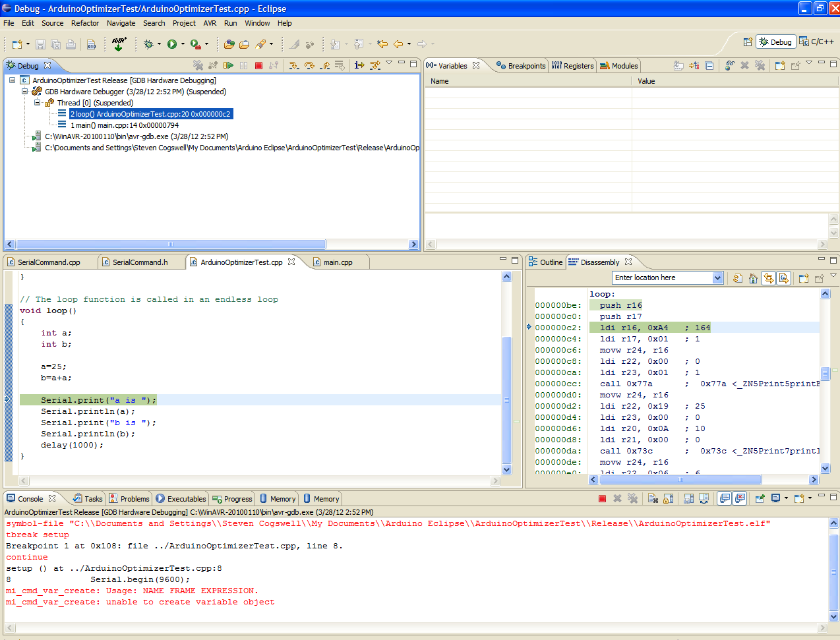Click the Step Into icon

(294, 65)
